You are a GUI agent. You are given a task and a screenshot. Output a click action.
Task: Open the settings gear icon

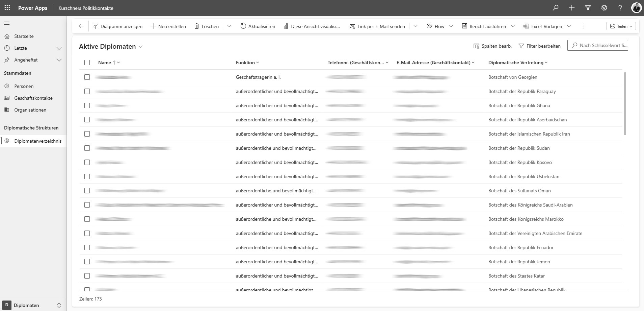pyautogui.click(x=604, y=8)
